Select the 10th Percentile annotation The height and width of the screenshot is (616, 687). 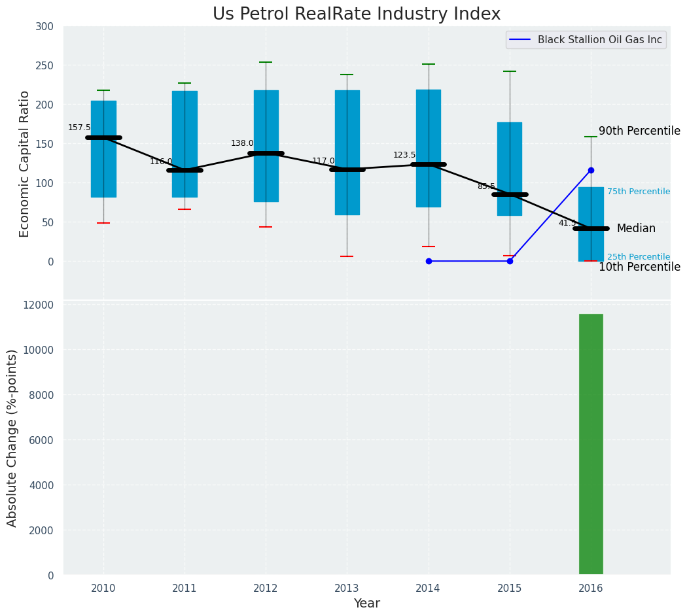(x=639, y=267)
